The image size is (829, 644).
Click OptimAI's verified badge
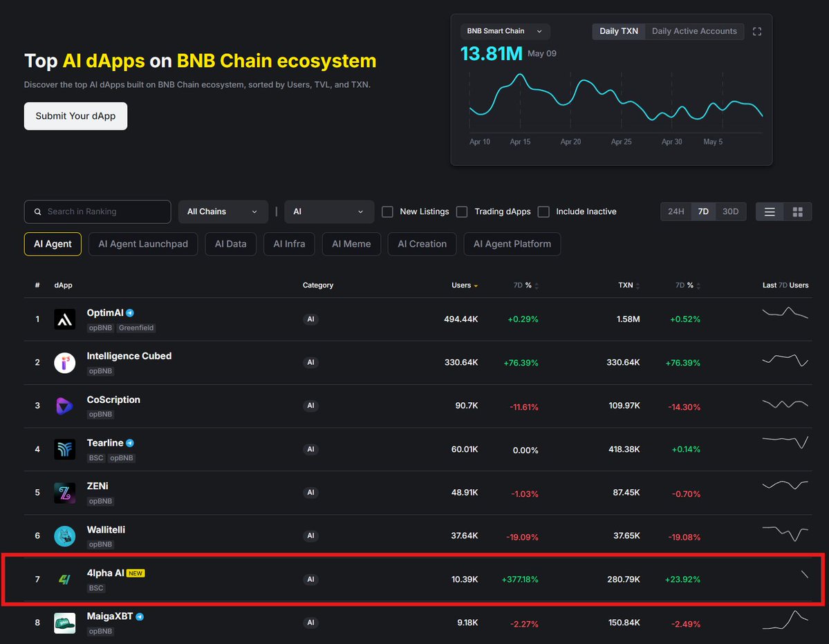130,313
